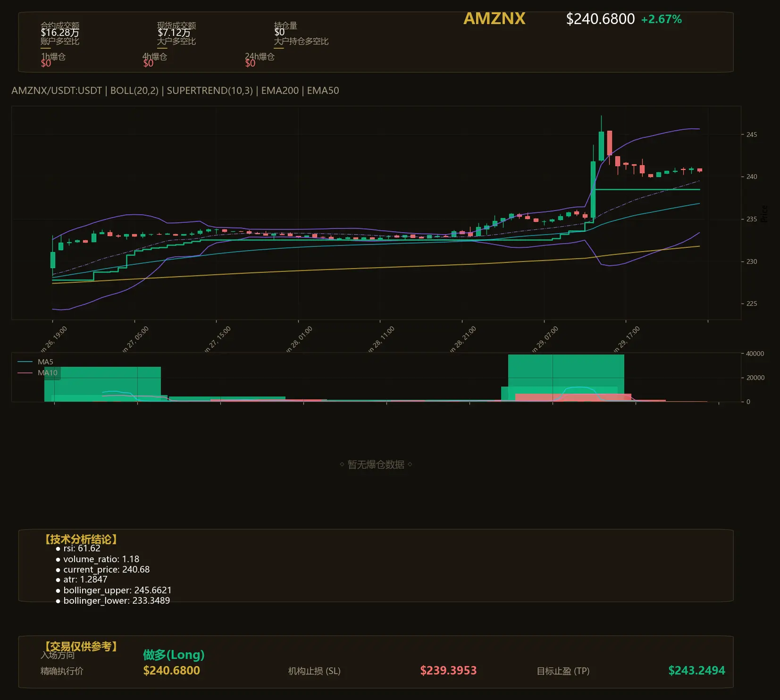The width and height of the screenshot is (780, 700).
Task: Click the 29, 17:00 time axis label
Action: [627, 339]
